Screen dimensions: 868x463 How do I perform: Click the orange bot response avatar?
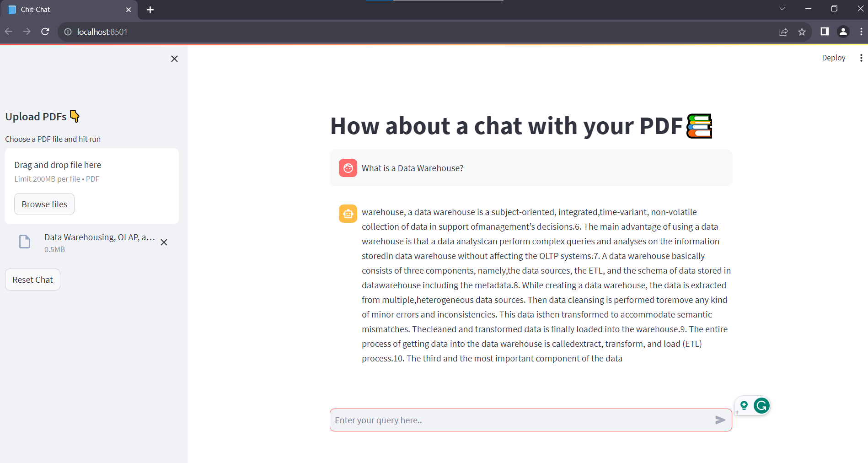[348, 213]
